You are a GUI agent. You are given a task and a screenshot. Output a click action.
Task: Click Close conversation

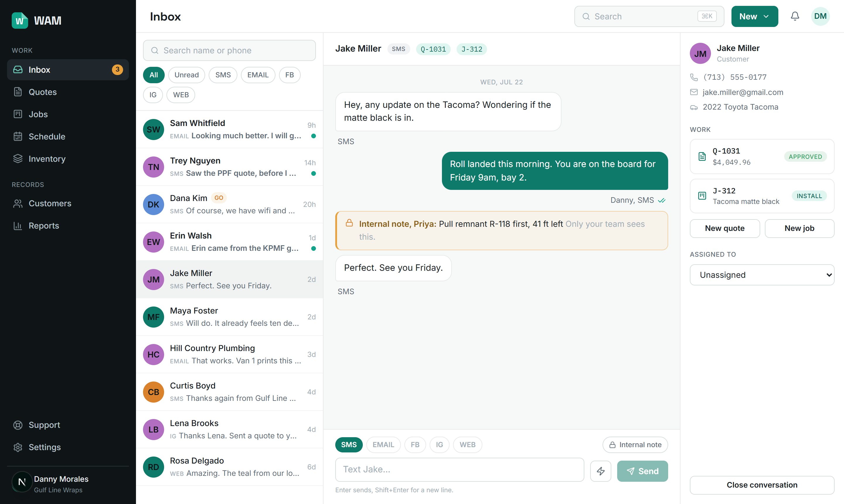[x=762, y=485]
